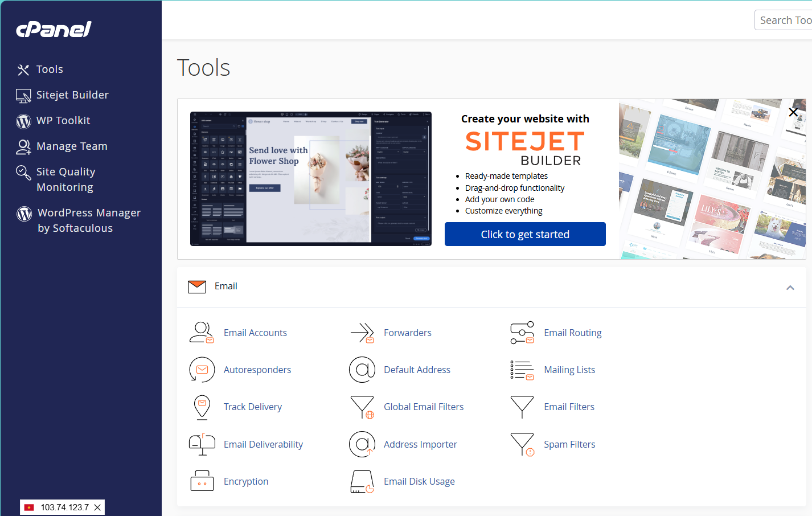Open the Forwarders link

tap(408, 333)
